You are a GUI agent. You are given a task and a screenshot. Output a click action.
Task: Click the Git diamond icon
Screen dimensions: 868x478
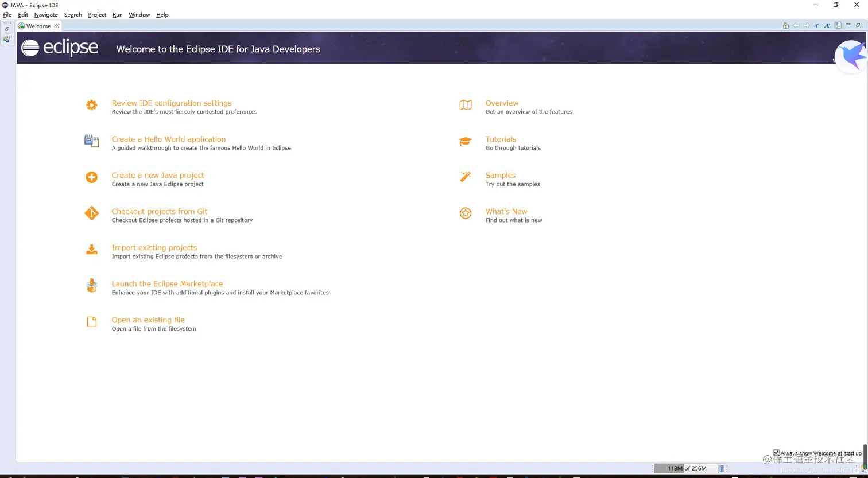(91, 213)
